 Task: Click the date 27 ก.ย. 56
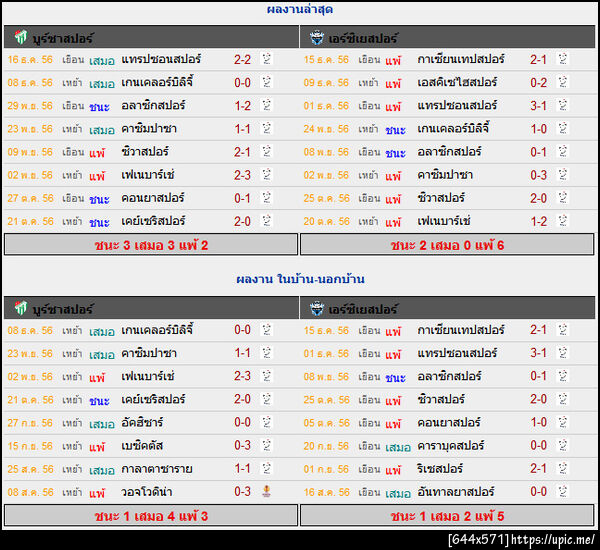pos(30,423)
